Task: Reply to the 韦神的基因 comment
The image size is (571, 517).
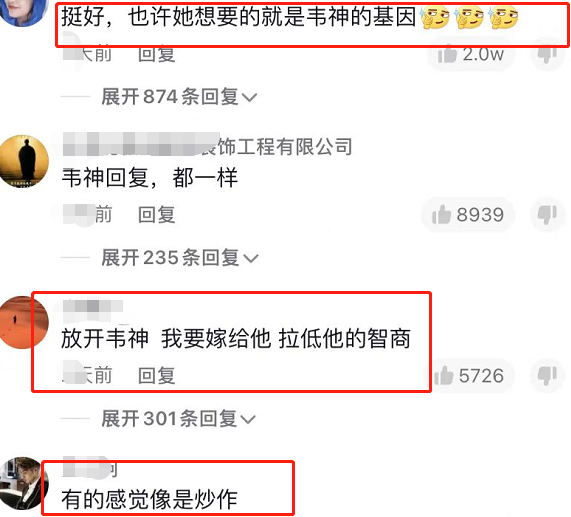Action: point(157,55)
